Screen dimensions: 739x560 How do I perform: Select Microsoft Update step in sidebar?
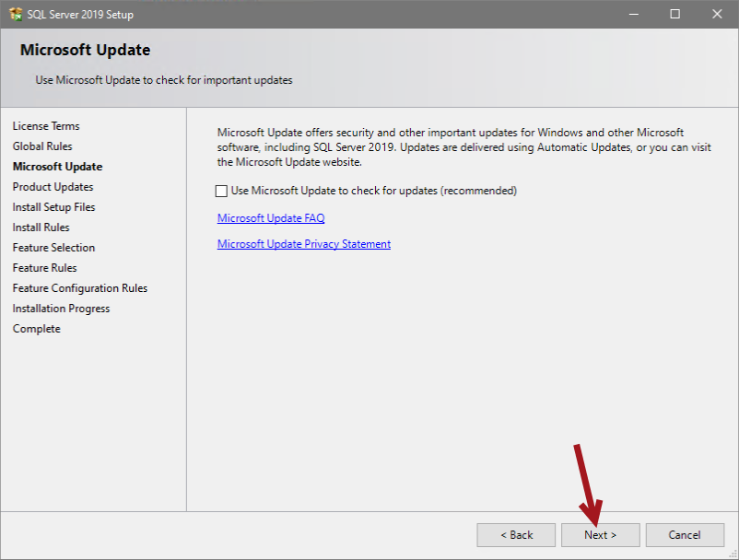57,167
